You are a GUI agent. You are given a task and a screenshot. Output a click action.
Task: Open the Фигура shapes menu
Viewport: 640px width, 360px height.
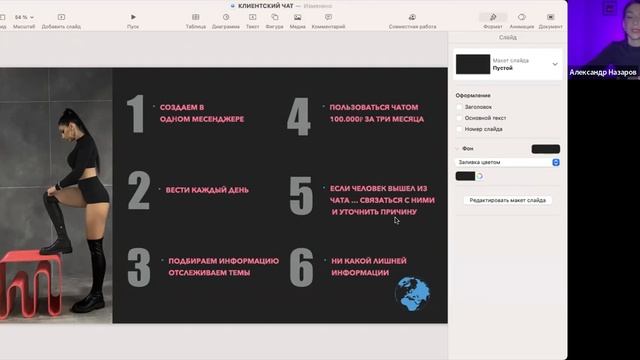point(275,17)
